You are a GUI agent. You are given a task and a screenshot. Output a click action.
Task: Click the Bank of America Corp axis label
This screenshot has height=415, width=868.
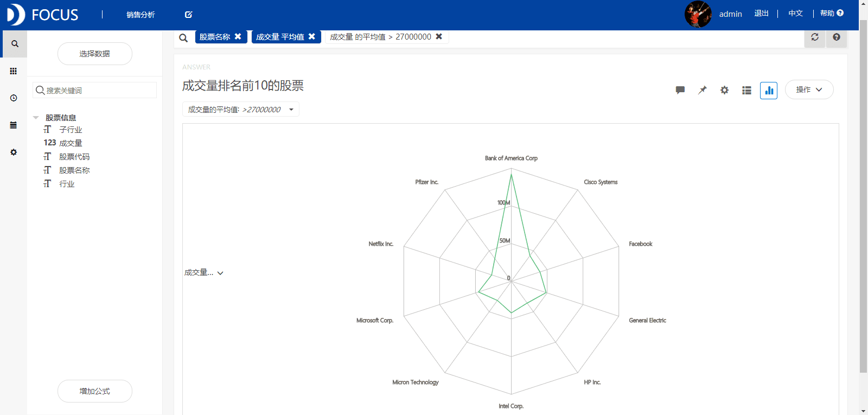(x=511, y=158)
